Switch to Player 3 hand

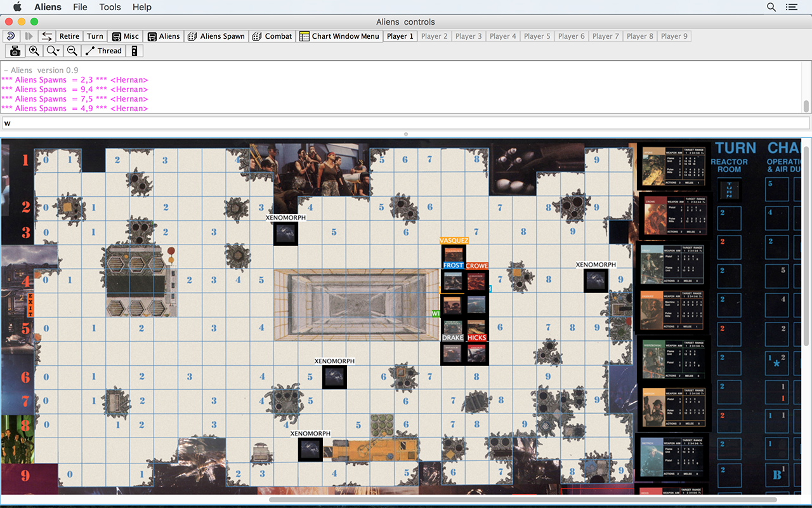pyautogui.click(x=469, y=36)
